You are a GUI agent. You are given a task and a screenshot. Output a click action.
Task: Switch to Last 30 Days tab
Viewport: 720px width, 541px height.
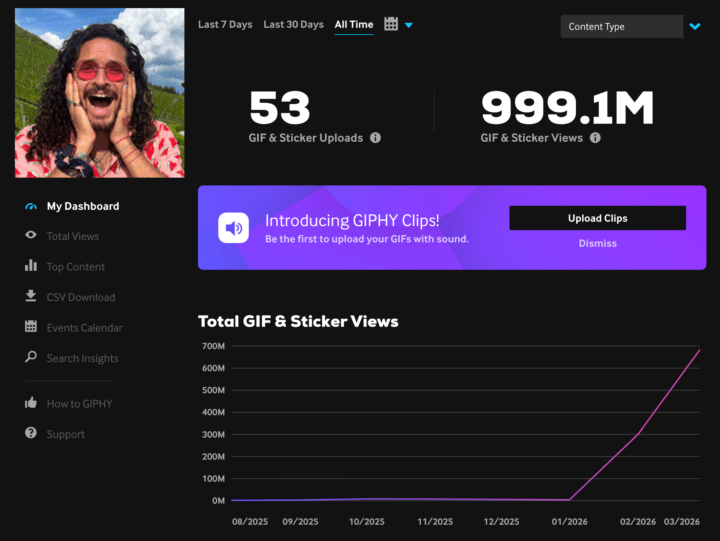point(293,24)
